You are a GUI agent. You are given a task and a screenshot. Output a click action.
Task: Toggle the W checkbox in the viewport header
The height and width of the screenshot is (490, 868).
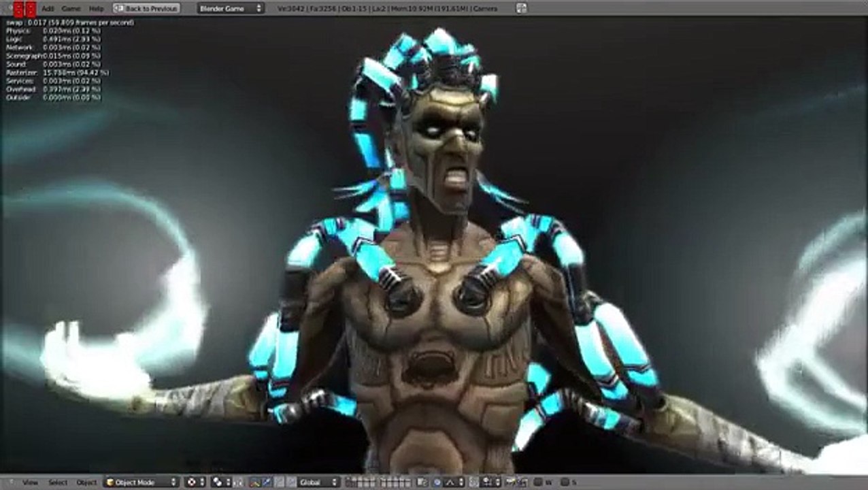pos(537,483)
